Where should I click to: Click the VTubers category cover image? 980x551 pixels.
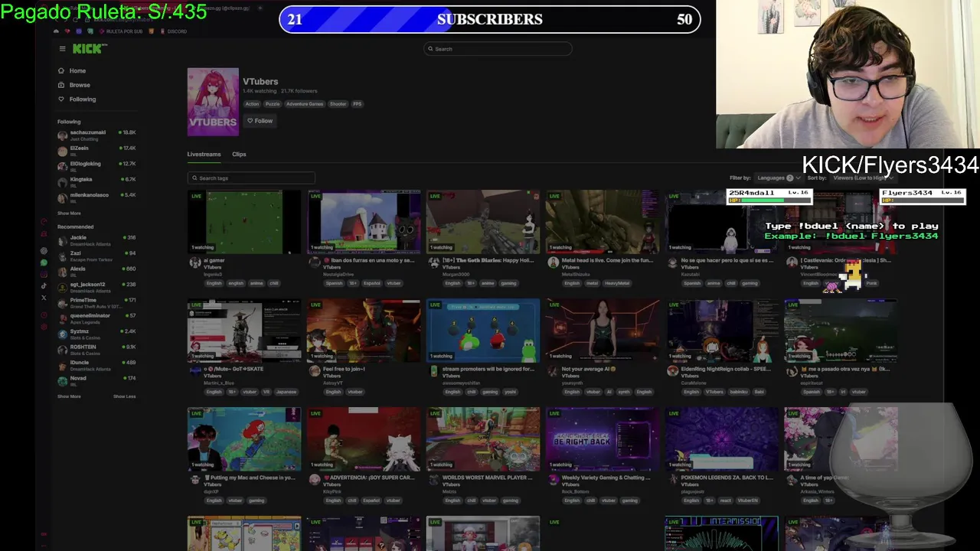(213, 102)
